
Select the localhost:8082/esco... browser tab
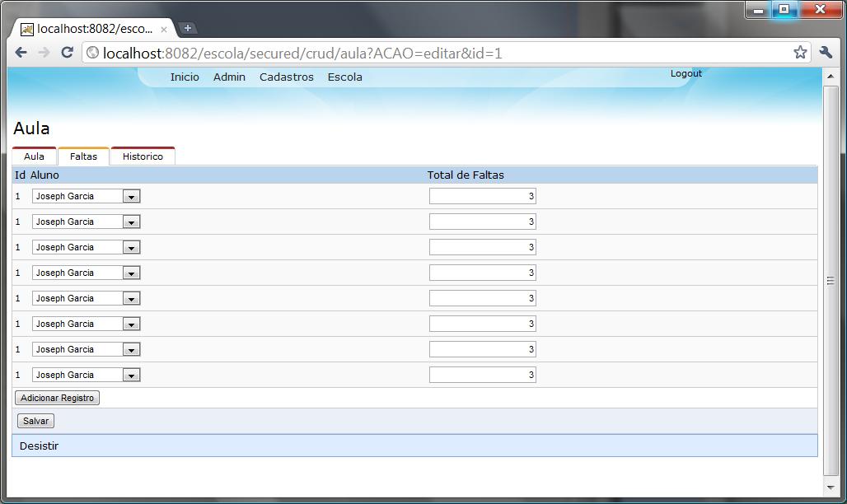[x=91, y=29]
